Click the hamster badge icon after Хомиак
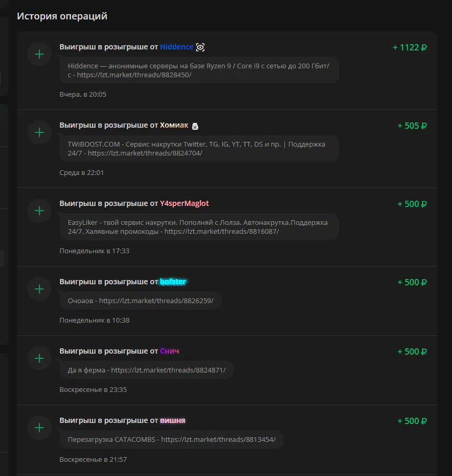 (x=195, y=126)
